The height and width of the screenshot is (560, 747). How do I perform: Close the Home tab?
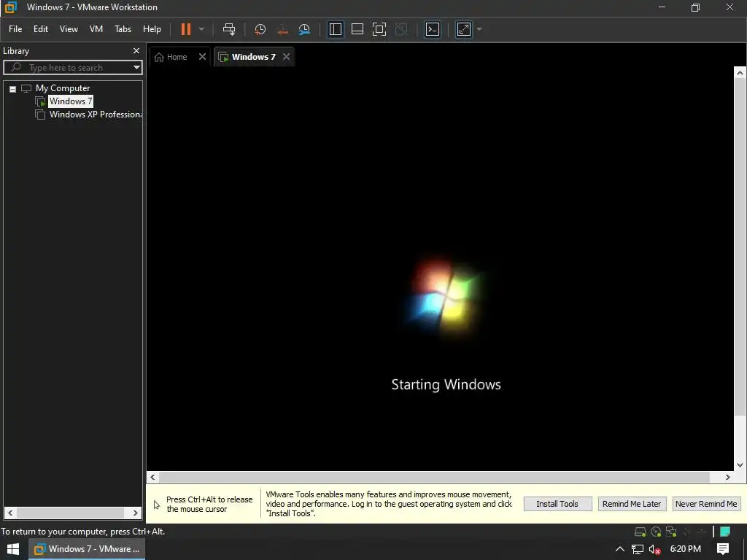(x=203, y=57)
